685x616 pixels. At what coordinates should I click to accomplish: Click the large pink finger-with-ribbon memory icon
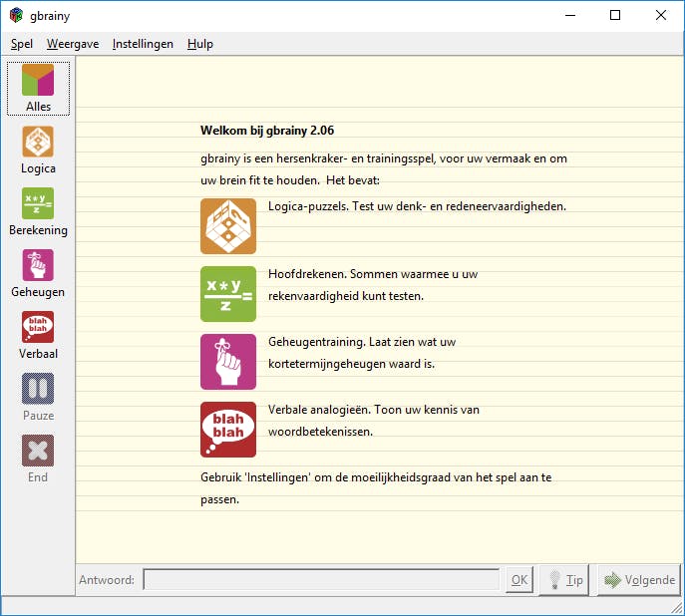[x=228, y=362]
